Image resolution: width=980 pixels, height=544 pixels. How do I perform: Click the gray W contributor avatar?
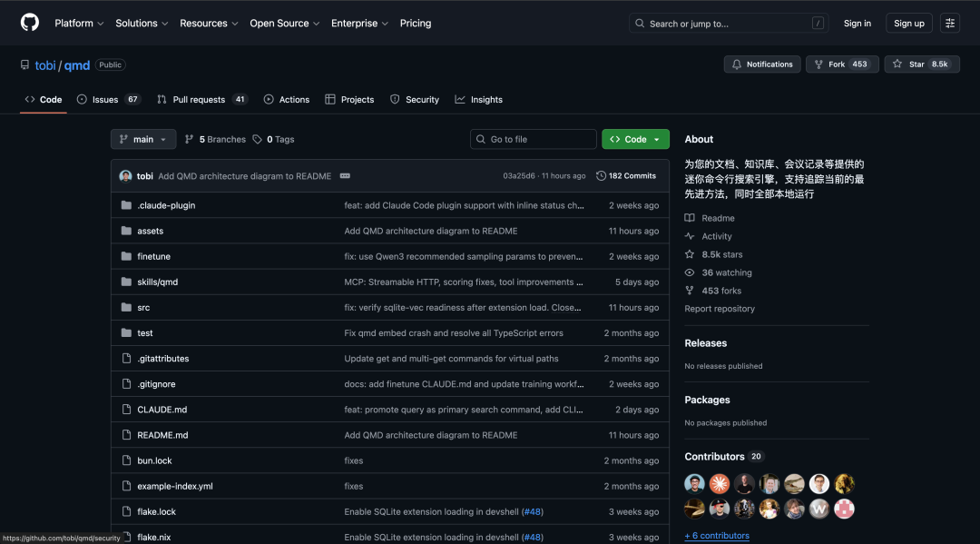[818, 509]
